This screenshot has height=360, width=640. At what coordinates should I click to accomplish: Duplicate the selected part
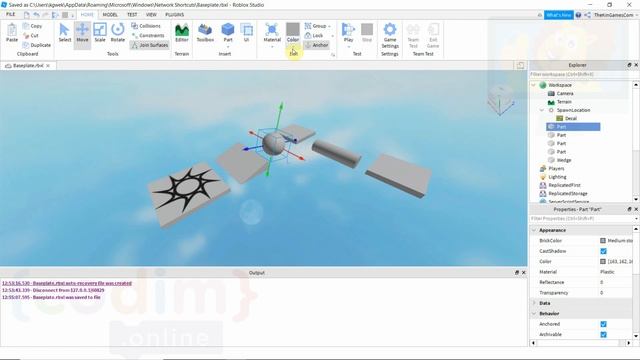[x=37, y=45]
